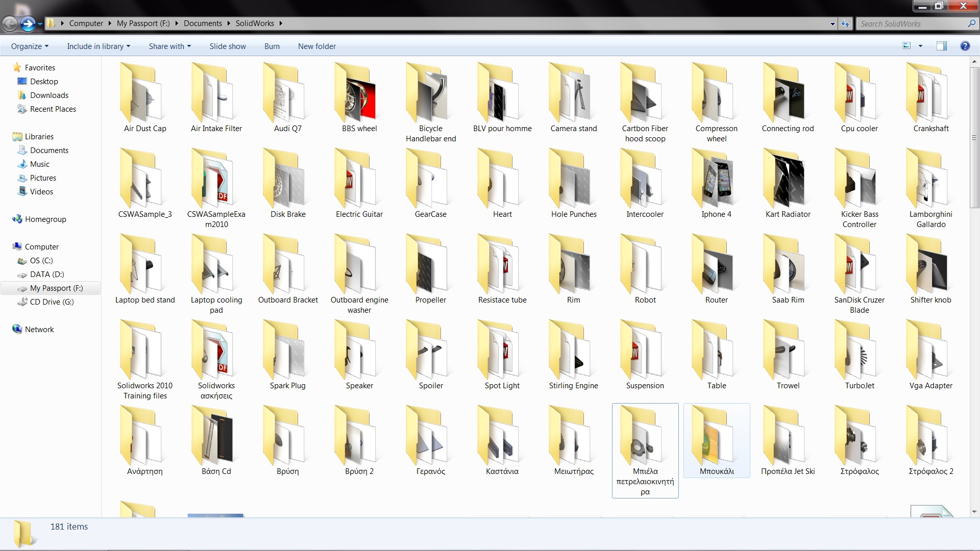Click the Burn button

272,46
